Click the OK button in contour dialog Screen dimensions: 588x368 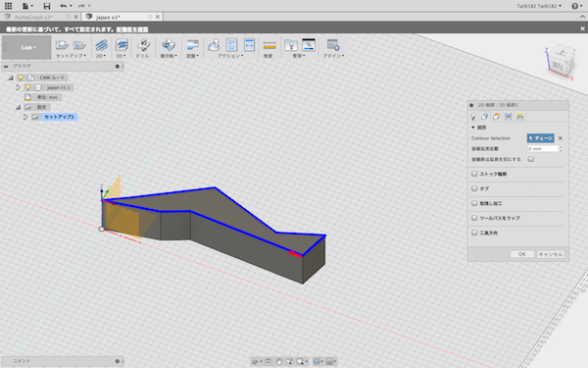pos(522,254)
